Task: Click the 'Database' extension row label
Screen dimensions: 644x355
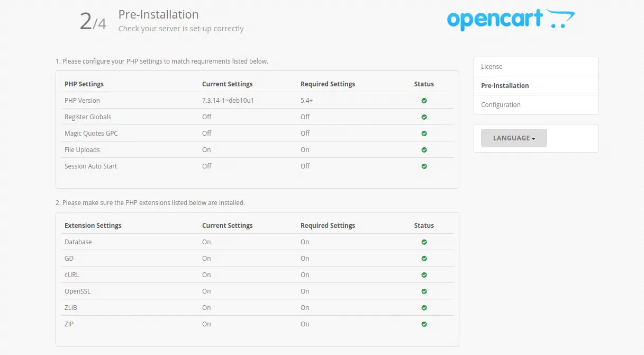Action: tap(78, 242)
